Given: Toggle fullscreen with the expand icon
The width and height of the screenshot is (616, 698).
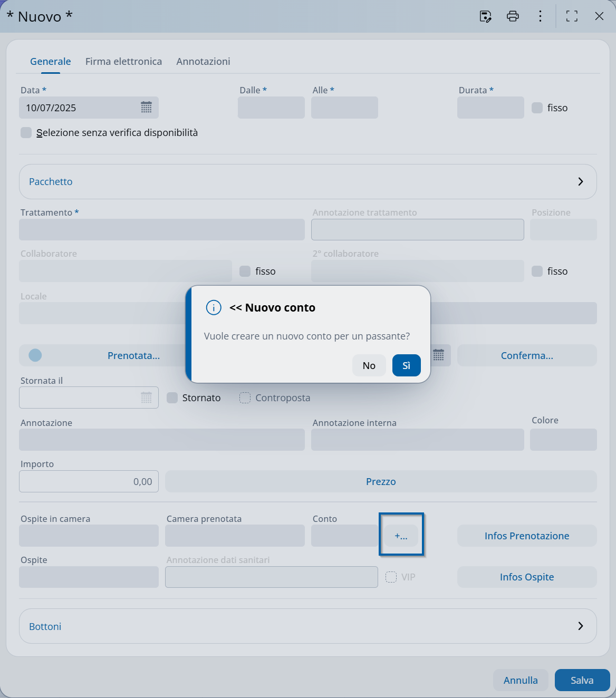Looking at the screenshot, I should point(572,16).
